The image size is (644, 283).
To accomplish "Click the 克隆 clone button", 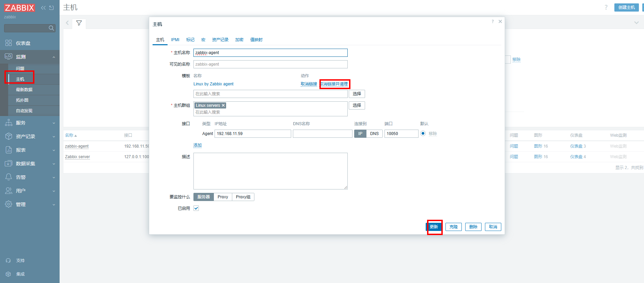I will pyautogui.click(x=454, y=227).
